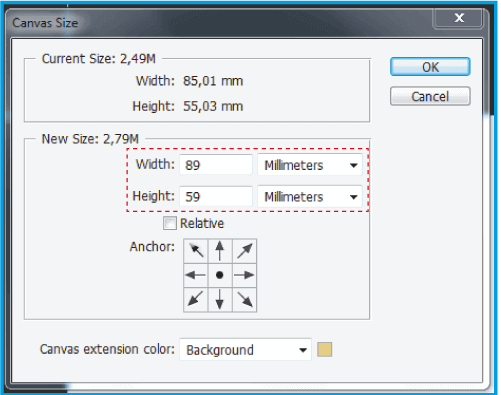Viewport: 501px width, 395px height.
Task: Set anchor to top-left arrow
Action: [196, 251]
